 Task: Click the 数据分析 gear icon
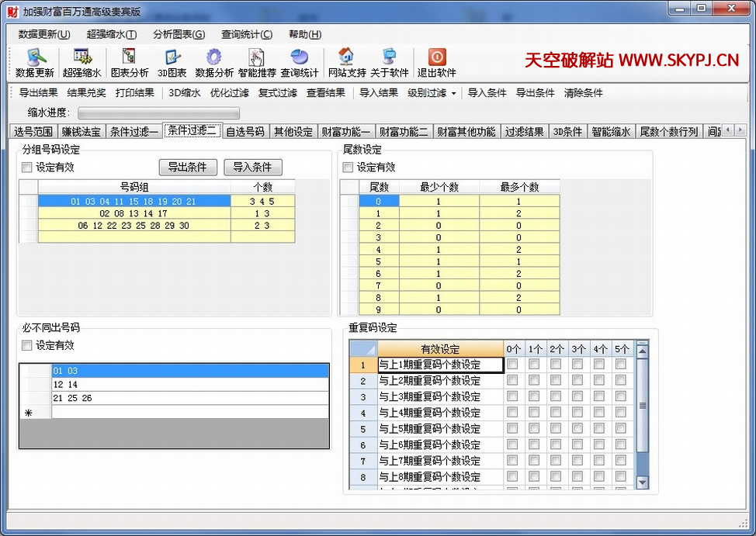213,58
